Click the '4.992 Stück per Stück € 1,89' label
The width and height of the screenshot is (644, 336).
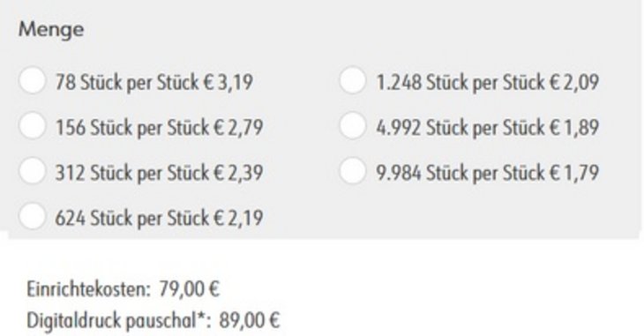tap(488, 127)
